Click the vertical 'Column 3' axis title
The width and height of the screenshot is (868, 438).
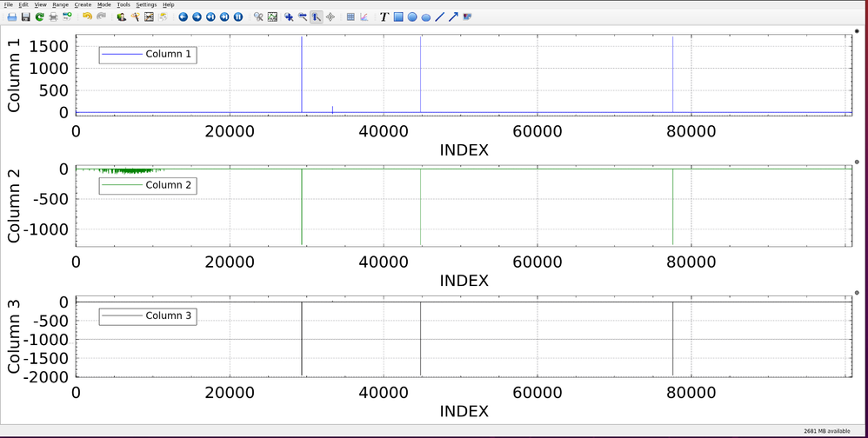pyautogui.click(x=14, y=335)
